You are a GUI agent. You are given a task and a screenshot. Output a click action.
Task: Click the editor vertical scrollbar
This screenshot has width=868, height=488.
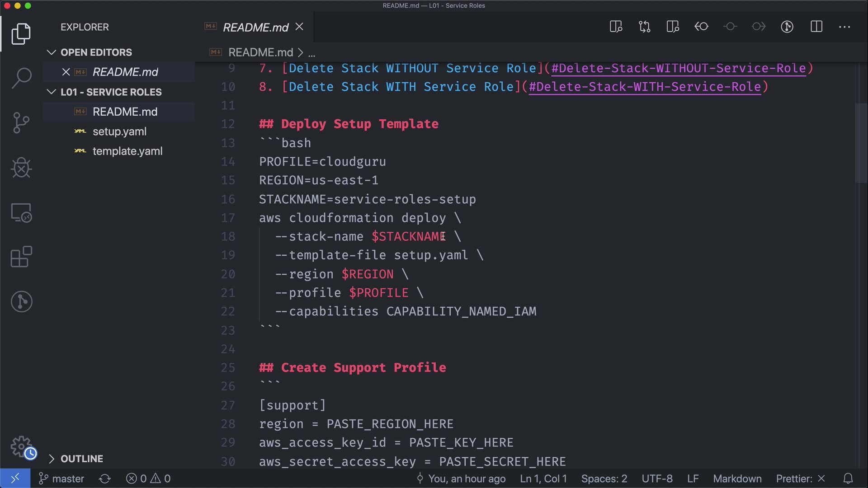[861, 143]
